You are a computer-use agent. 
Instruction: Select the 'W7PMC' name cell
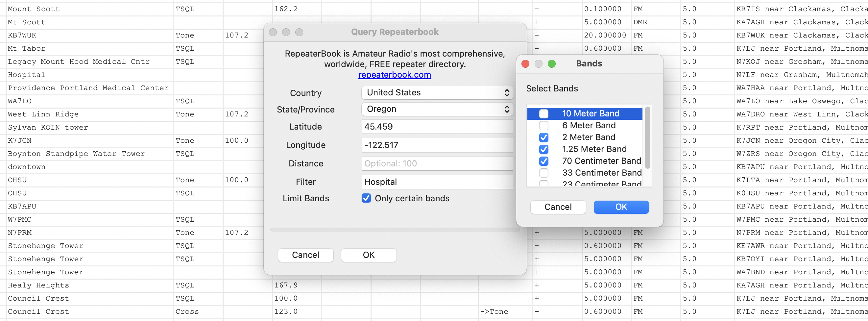90,219
